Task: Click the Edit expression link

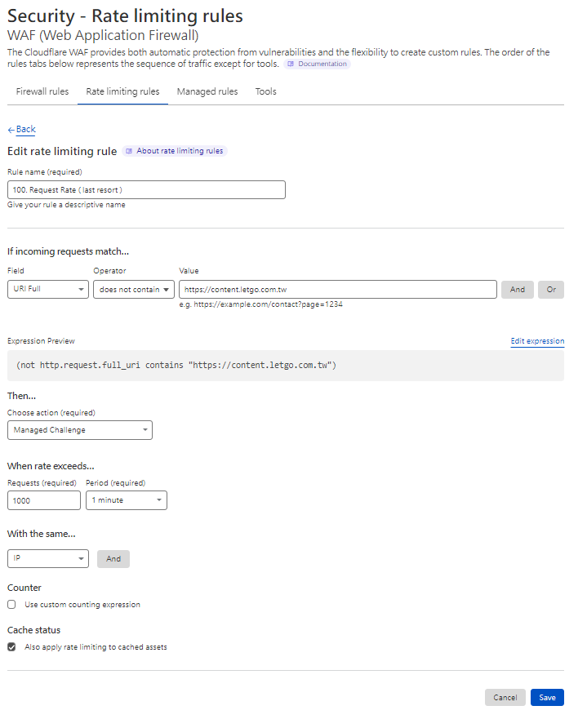Action: [537, 341]
